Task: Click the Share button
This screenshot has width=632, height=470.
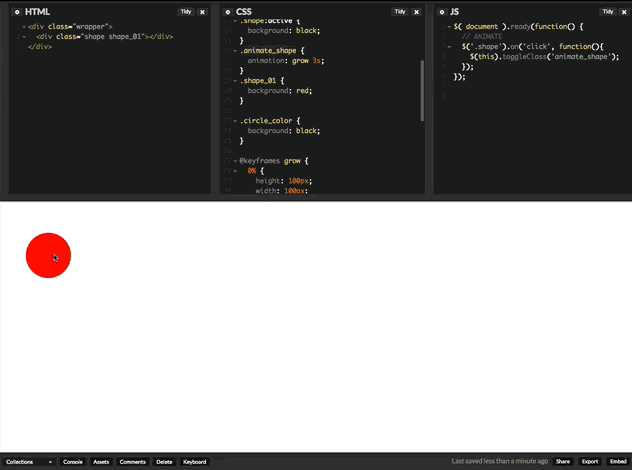Action: click(563, 462)
